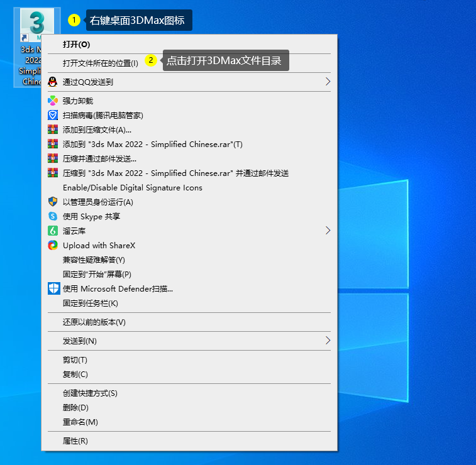Select 复制(C)
476x465 pixels.
point(189,375)
